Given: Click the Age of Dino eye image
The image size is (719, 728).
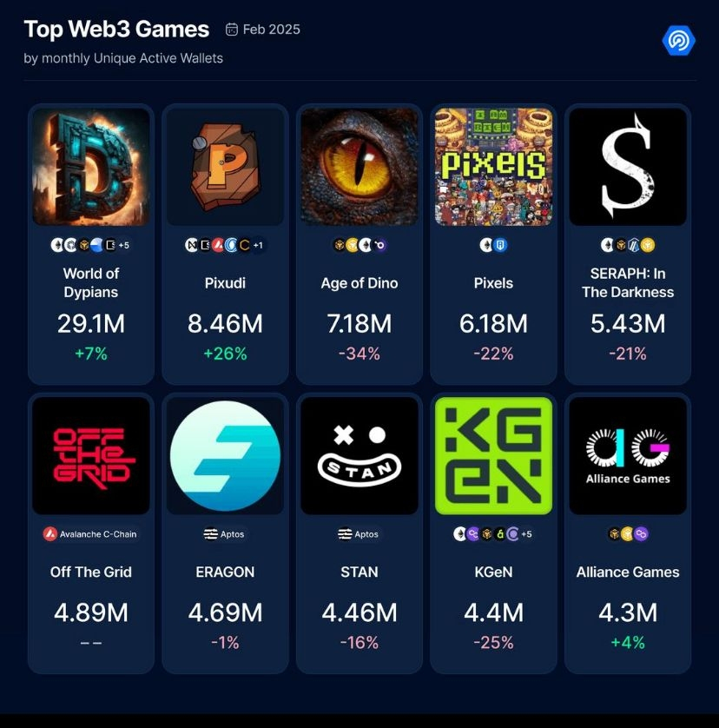Looking at the screenshot, I should point(359,167).
